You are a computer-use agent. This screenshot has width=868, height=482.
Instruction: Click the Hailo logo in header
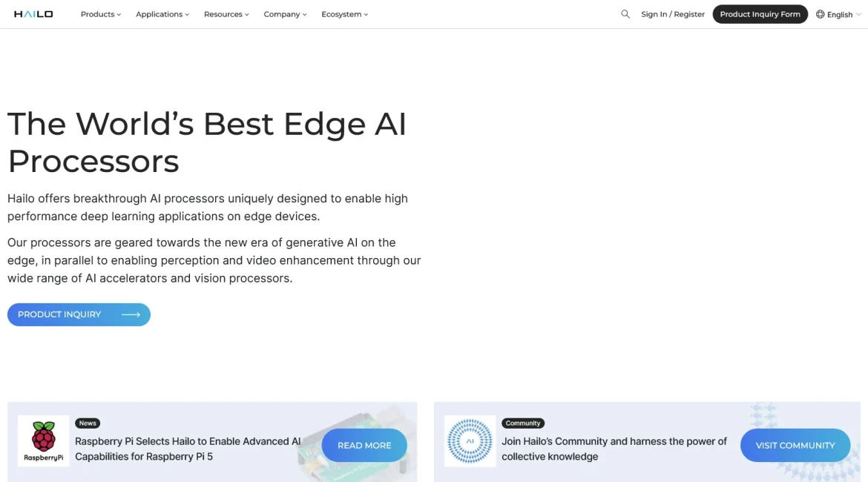33,14
